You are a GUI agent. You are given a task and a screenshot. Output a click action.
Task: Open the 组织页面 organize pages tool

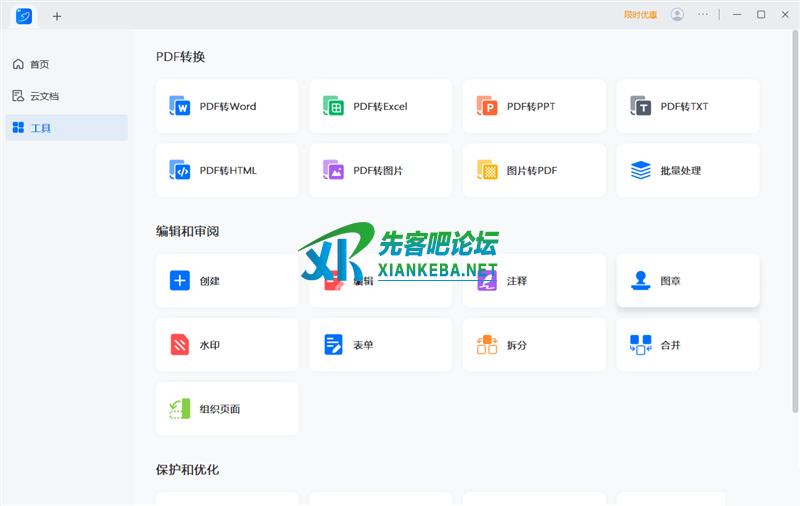pos(227,409)
